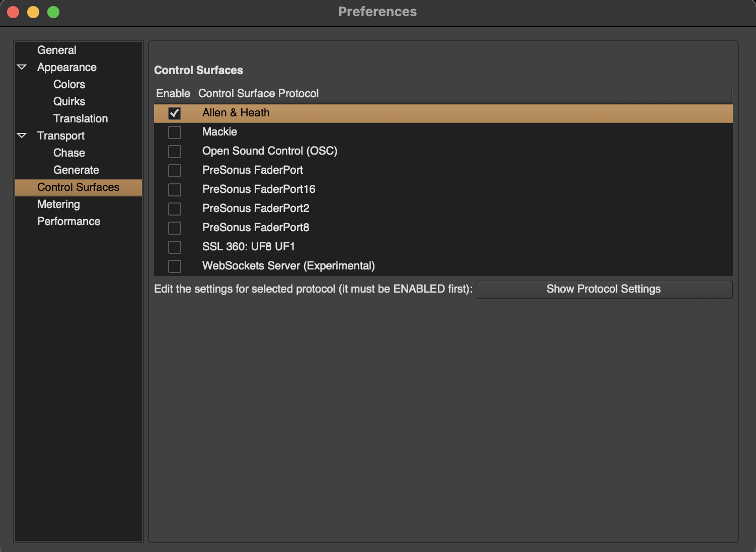756x552 pixels.
Task: Check the PreSonus FaderPort16 box
Action: (175, 190)
